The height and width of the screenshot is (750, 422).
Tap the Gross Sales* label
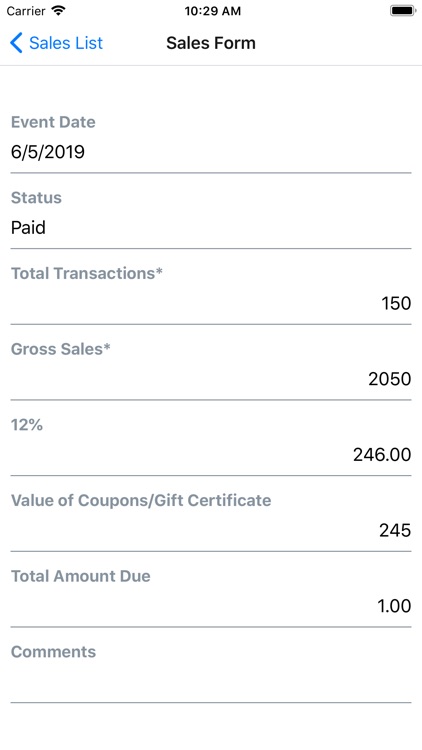click(x=61, y=349)
